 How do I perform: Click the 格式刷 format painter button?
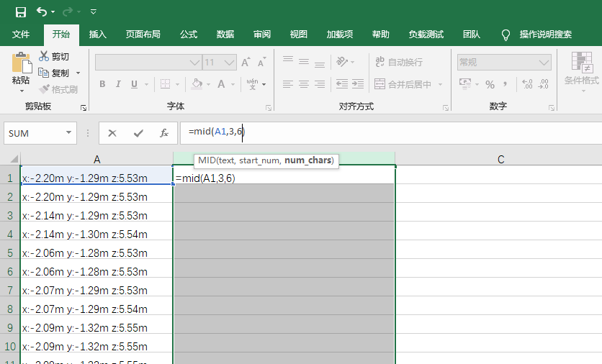[x=58, y=89]
